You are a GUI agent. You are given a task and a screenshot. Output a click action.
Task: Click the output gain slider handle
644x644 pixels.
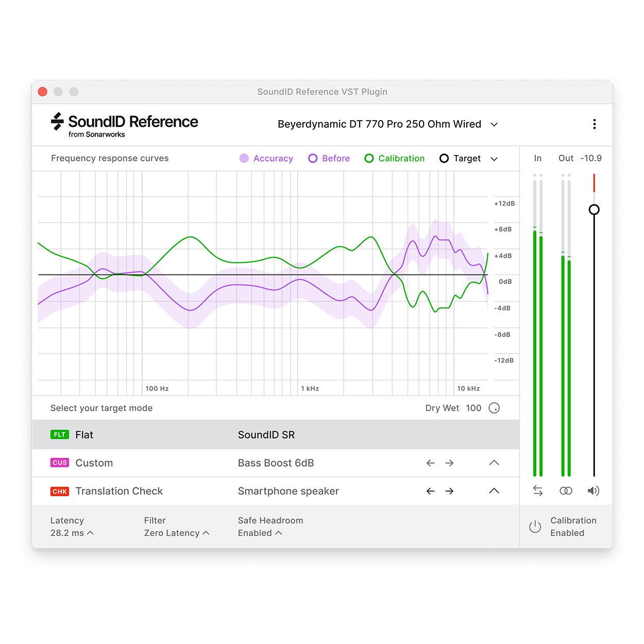click(594, 210)
